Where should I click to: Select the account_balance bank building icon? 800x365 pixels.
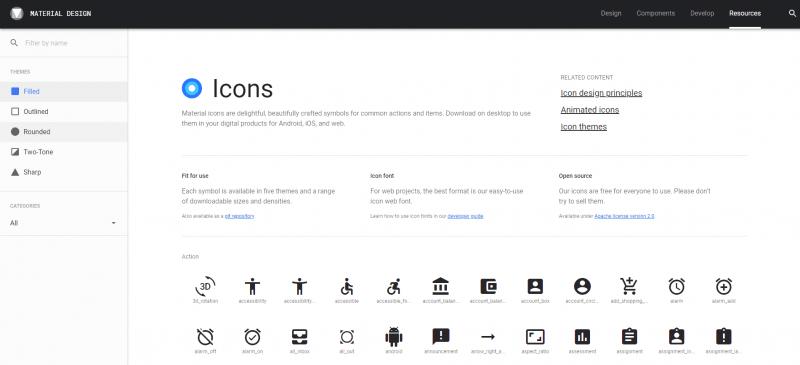click(440, 286)
